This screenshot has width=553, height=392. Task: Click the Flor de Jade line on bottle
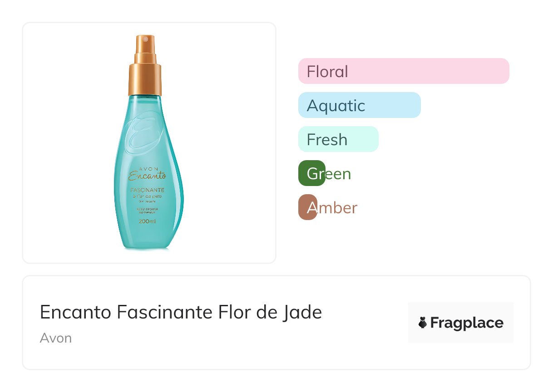coord(147,196)
